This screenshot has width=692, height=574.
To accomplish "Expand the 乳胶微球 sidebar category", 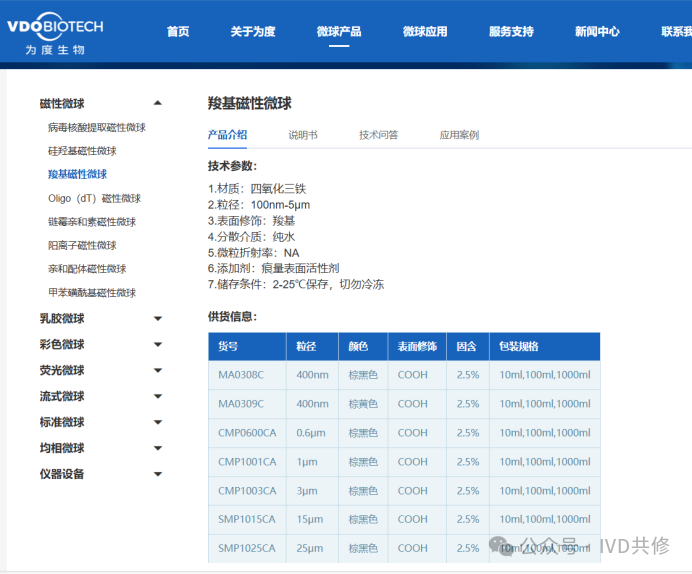I will pos(157,319).
